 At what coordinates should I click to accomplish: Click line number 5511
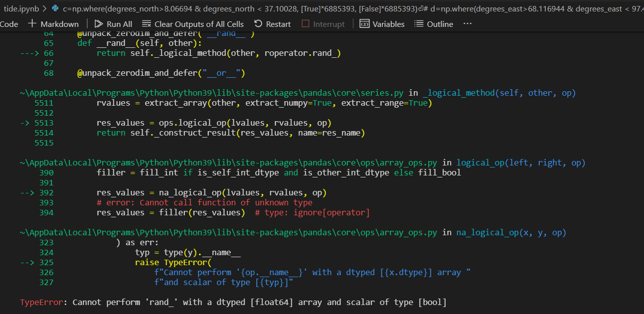click(x=44, y=103)
